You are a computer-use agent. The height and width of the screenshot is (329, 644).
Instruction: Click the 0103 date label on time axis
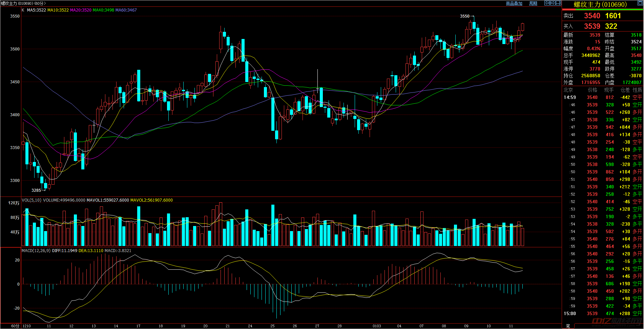point(377,326)
